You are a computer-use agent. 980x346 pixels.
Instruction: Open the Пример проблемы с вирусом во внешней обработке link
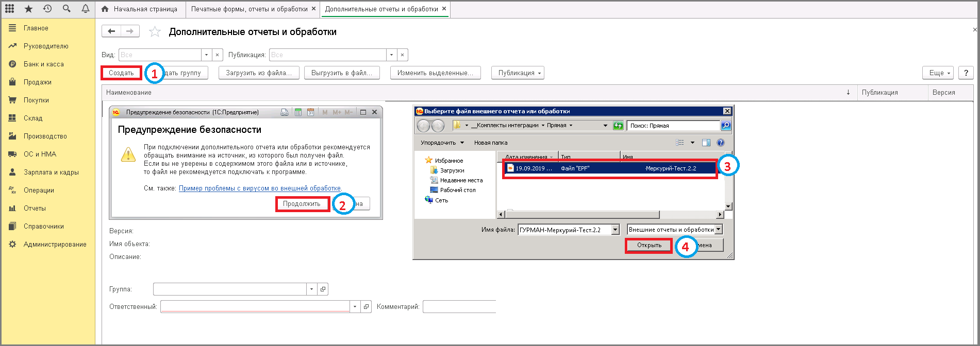(260, 188)
